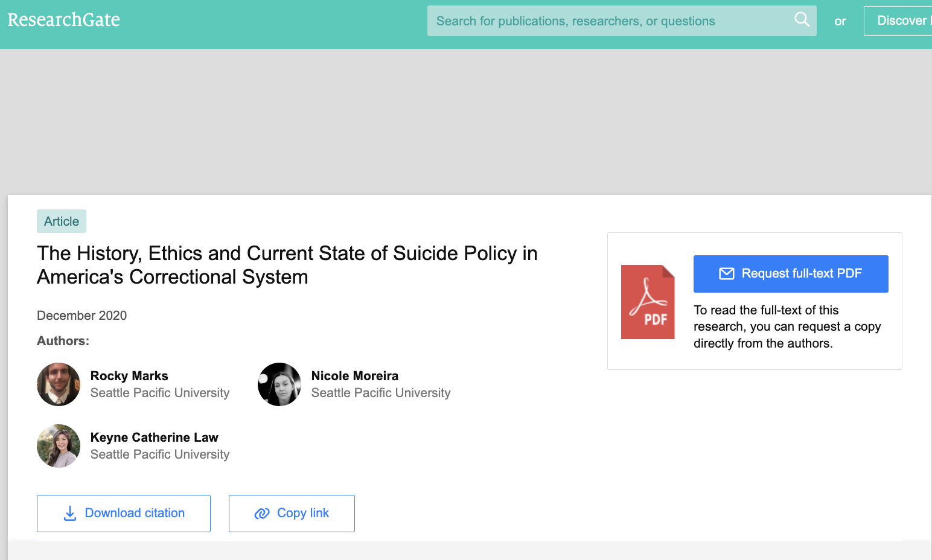Click the Download citation button
Viewport: 932px width, 560px height.
tap(124, 514)
